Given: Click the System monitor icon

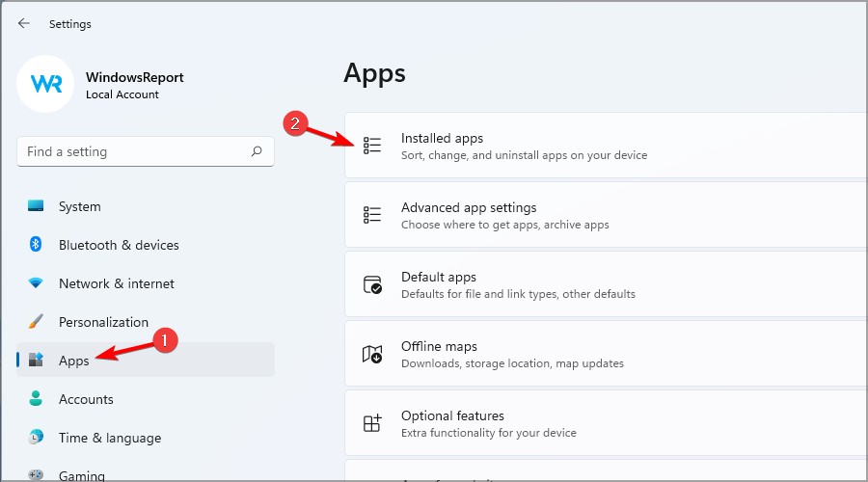Looking at the screenshot, I should click(36, 206).
